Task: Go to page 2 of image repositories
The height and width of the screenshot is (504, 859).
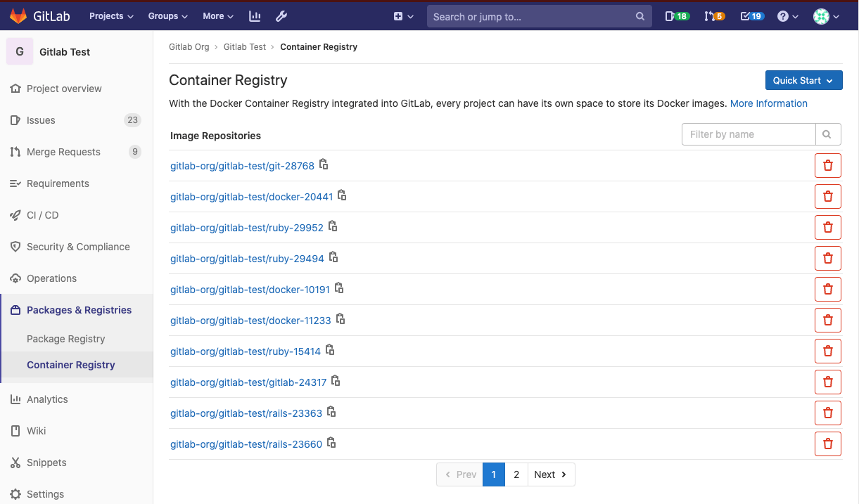Action: pyautogui.click(x=516, y=474)
